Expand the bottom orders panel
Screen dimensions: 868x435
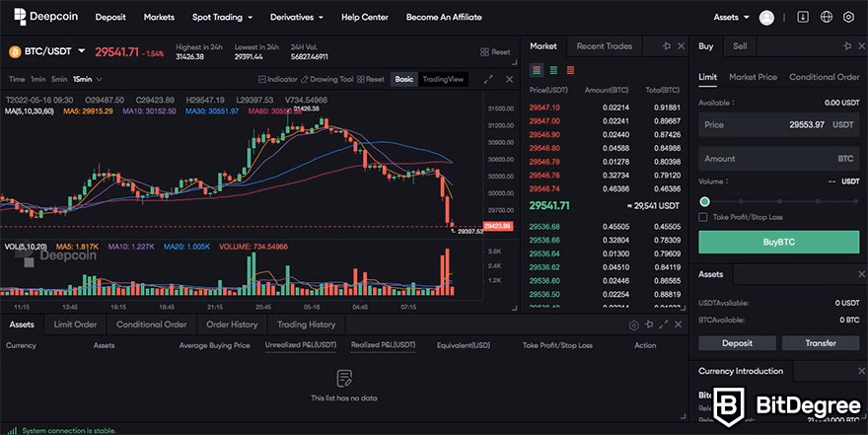click(664, 325)
